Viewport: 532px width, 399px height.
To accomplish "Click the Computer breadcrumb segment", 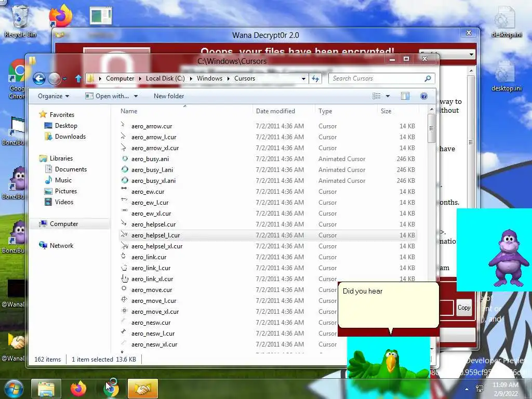I will click(120, 78).
